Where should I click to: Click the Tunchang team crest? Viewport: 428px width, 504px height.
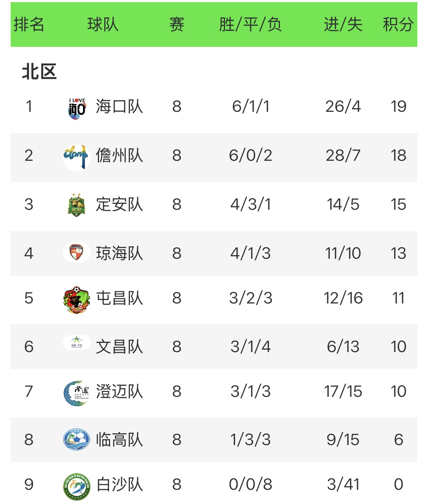tap(76, 300)
